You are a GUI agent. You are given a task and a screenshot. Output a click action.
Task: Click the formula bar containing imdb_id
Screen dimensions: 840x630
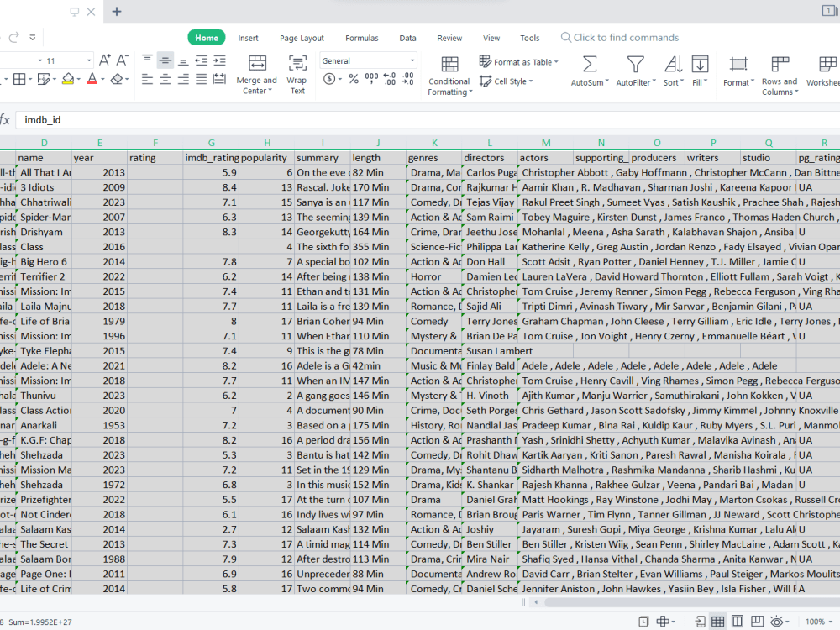pos(428,120)
